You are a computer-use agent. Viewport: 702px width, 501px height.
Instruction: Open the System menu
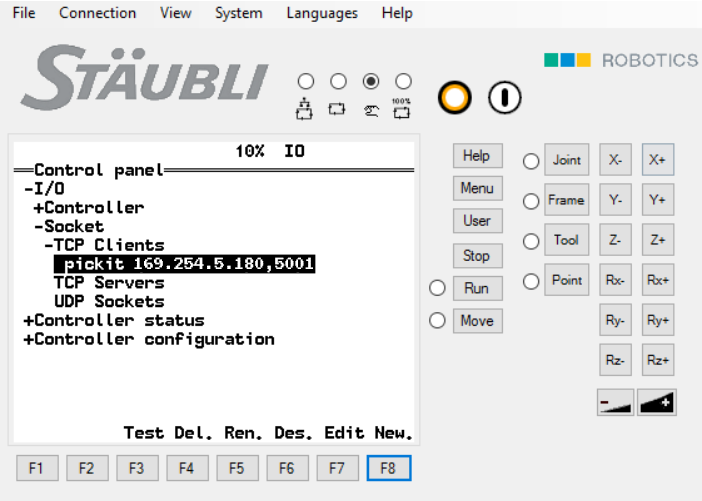click(x=239, y=13)
